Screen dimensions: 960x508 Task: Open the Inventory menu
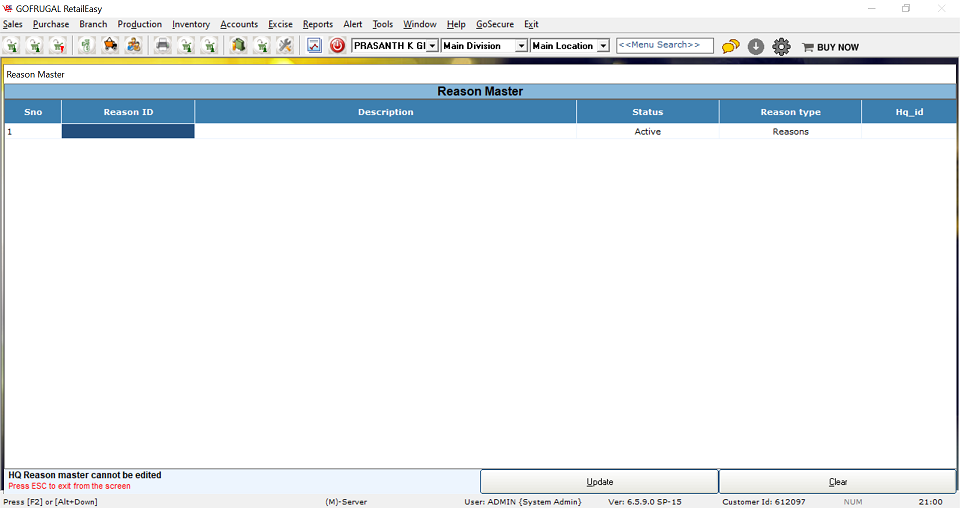click(191, 24)
